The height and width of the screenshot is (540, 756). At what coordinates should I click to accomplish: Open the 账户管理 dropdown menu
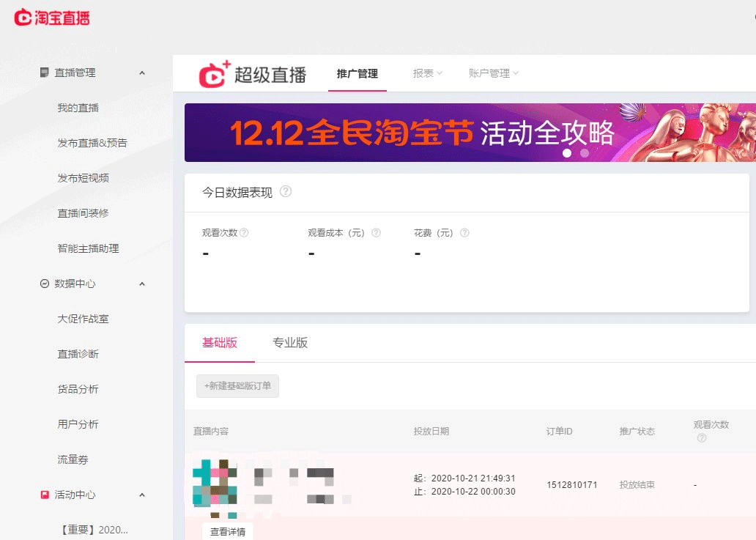(x=493, y=73)
